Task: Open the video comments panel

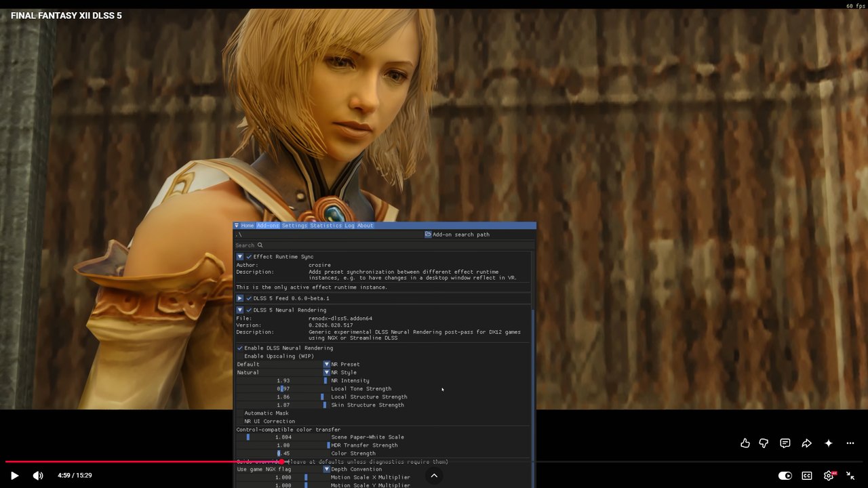Action: point(785,443)
